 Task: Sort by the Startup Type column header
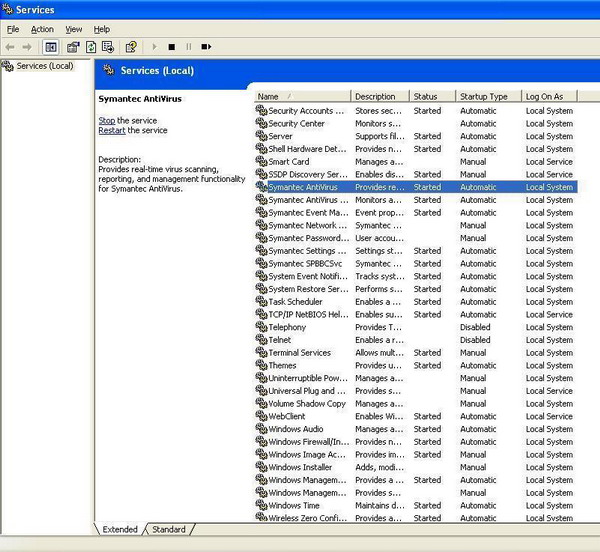[489, 96]
